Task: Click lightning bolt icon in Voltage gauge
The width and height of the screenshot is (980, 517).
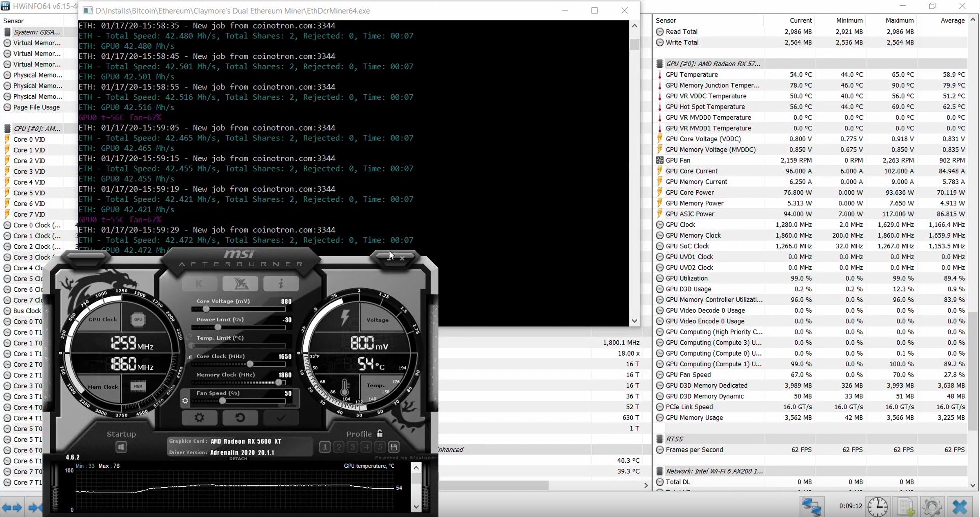Action: click(x=345, y=318)
